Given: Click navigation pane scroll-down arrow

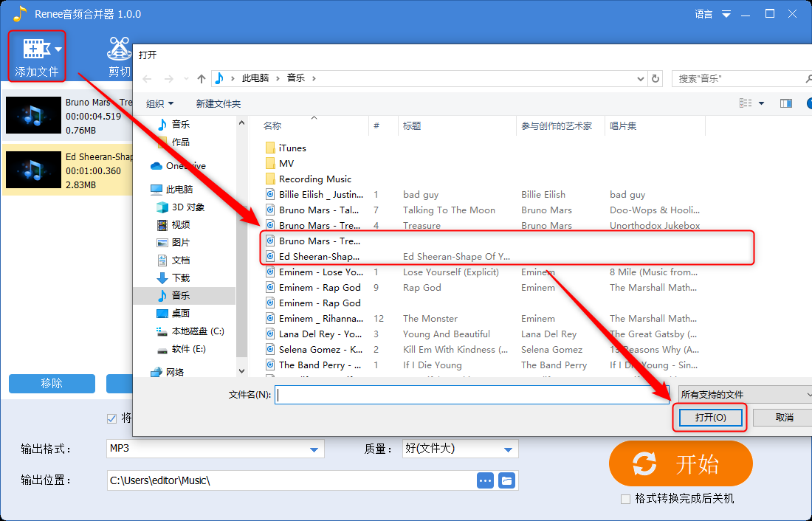Looking at the screenshot, I should pos(241,370).
